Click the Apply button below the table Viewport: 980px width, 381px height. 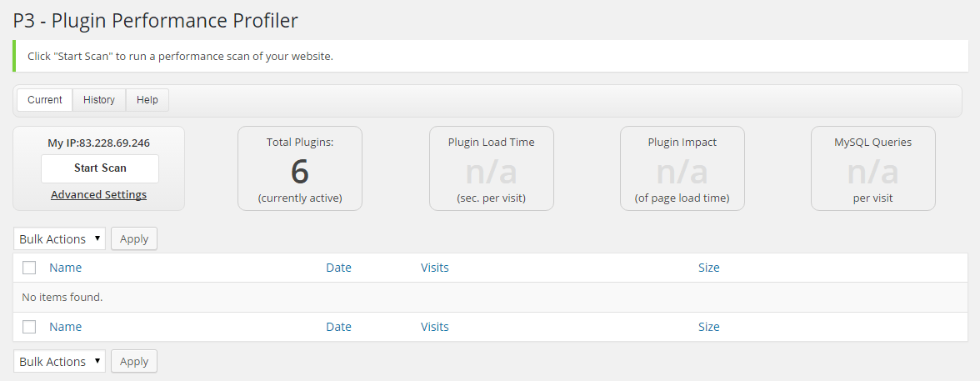(133, 362)
